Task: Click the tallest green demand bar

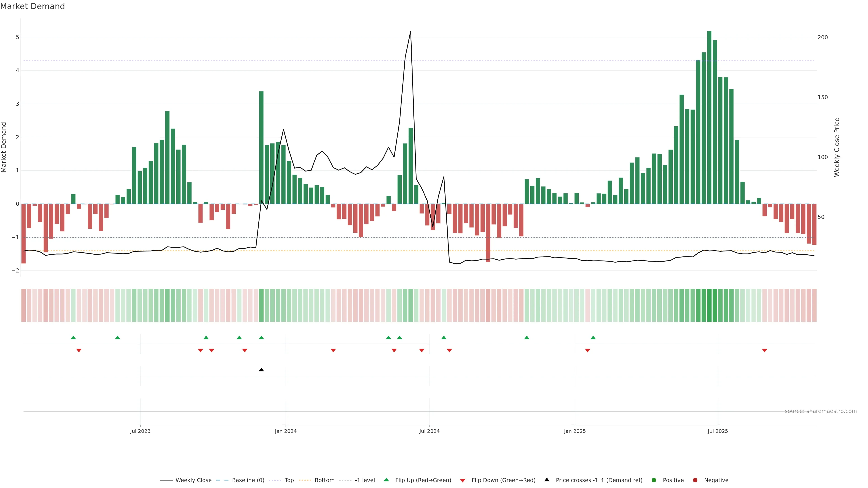Action: [709, 118]
